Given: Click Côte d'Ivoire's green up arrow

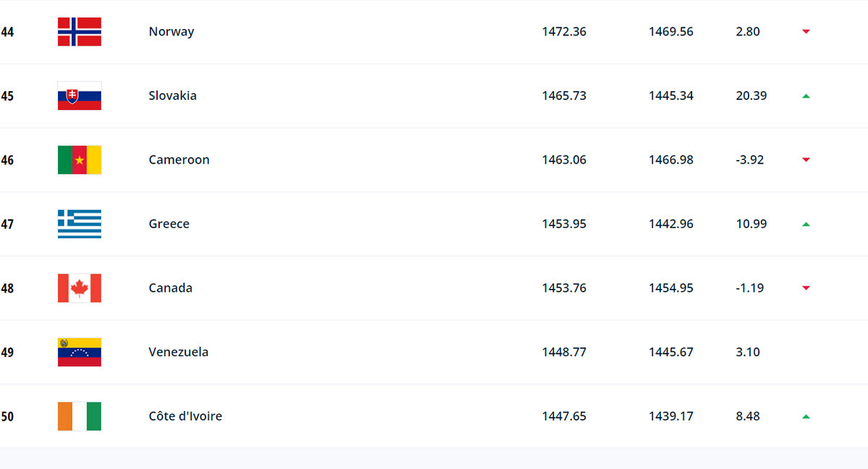Looking at the screenshot, I should [806, 416].
